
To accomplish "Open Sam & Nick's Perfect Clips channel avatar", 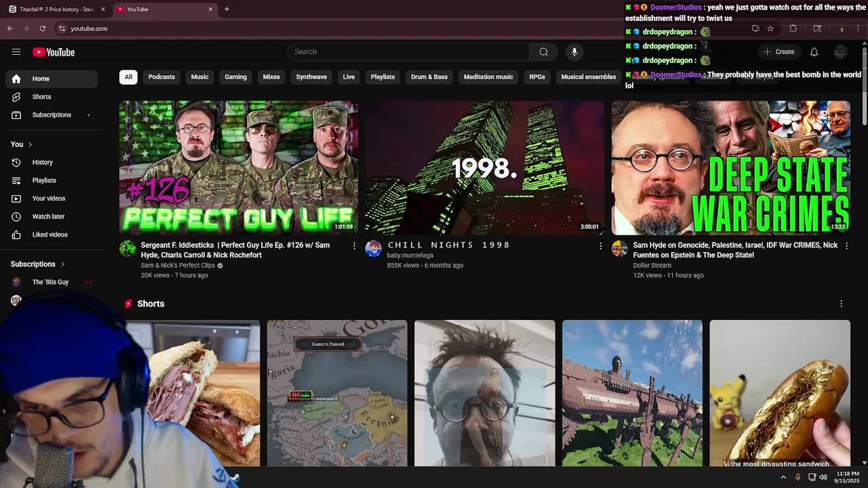I will click(127, 248).
